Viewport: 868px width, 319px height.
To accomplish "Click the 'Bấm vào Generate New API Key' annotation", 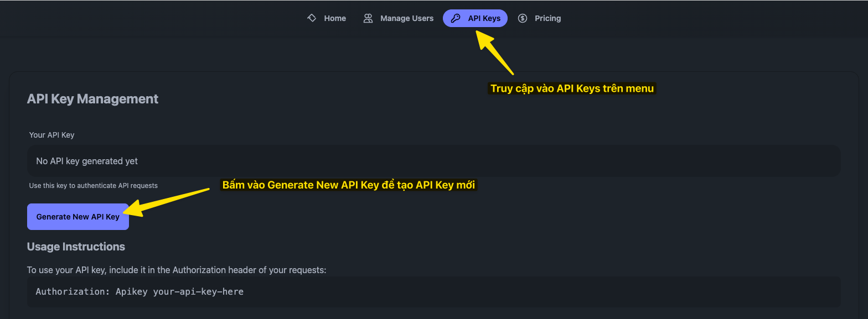I will (349, 185).
